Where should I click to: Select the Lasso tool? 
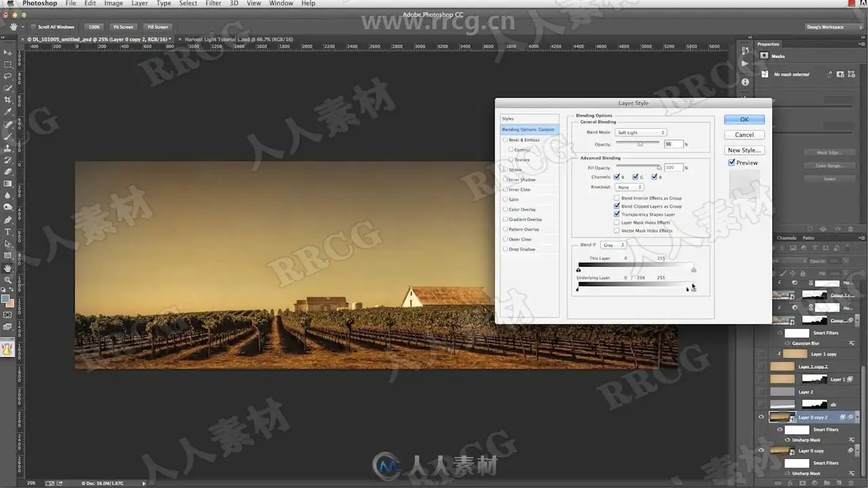tap(8, 76)
